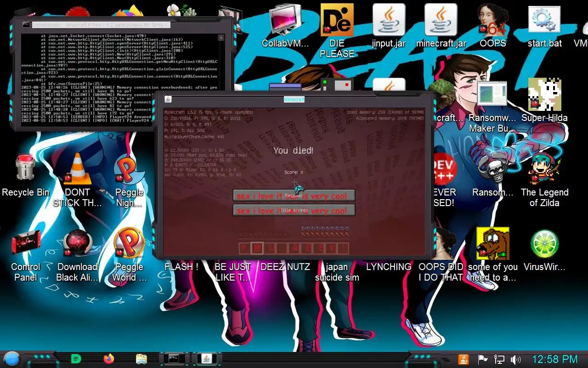Open The Legend of Zilda shortcut

tap(545, 180)
